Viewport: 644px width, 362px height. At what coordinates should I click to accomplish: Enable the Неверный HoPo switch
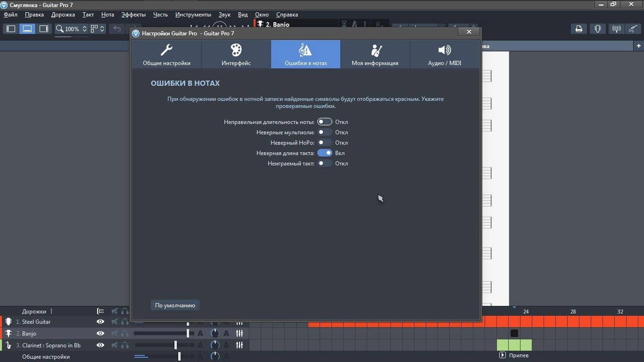324,142
